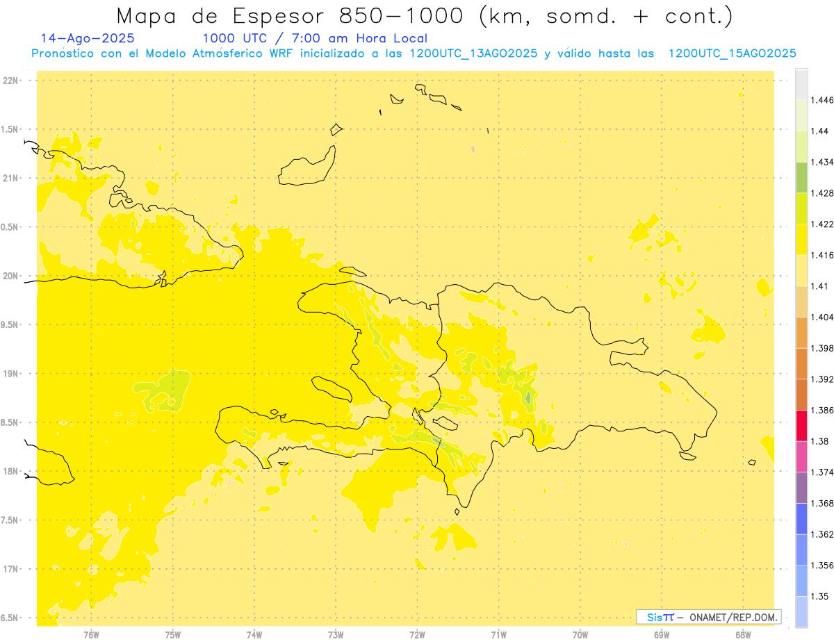Click the legend value "1.422"
This screenshot has height=644, width=834.
tap(822, 224)
